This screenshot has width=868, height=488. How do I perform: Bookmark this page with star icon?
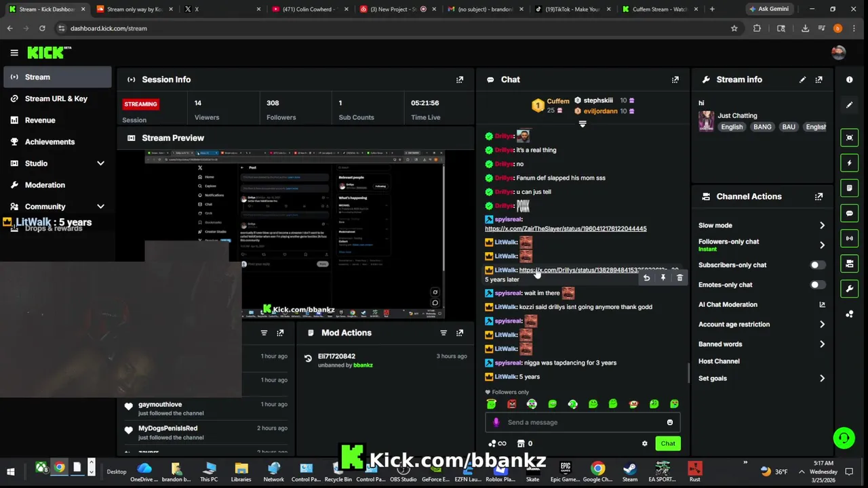pyautogui.click(x=734, y=28)
